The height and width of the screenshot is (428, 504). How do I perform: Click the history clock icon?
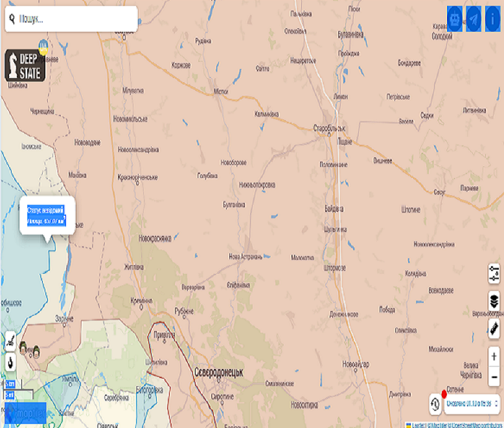pyautogui.click(x=435, y=403)
